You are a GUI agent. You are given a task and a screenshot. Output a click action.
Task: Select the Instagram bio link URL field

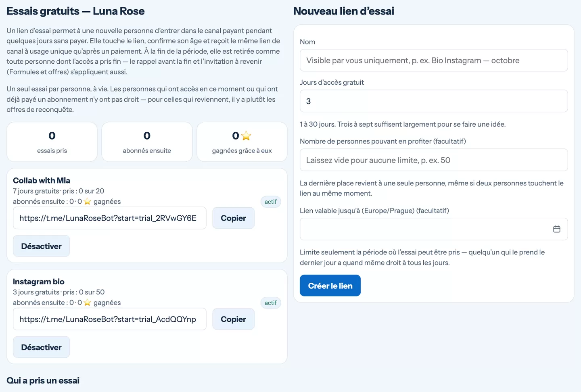pos(110,319)
